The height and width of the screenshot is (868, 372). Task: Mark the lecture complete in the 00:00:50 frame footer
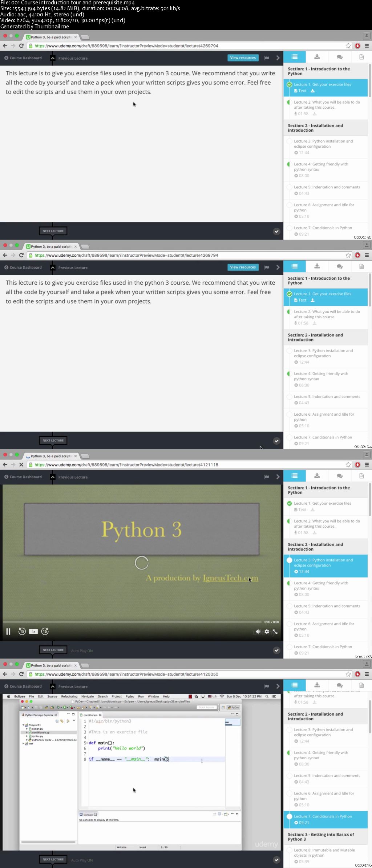coord(276,231)
